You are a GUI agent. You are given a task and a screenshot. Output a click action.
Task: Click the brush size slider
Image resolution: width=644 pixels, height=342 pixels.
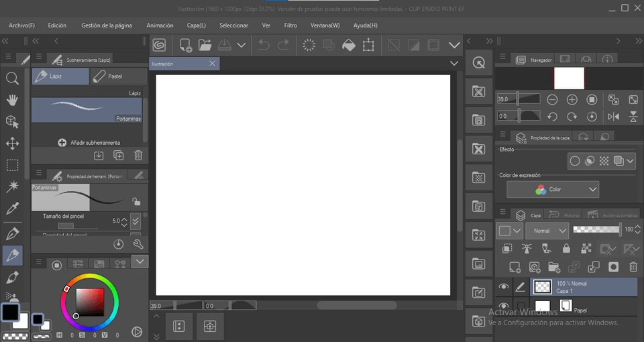coord(77,226)
